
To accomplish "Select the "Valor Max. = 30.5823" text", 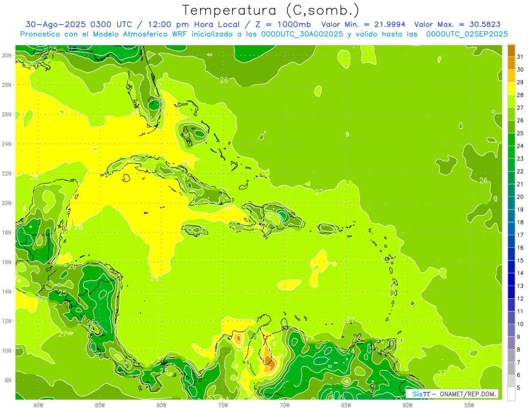I will (457, 24).
